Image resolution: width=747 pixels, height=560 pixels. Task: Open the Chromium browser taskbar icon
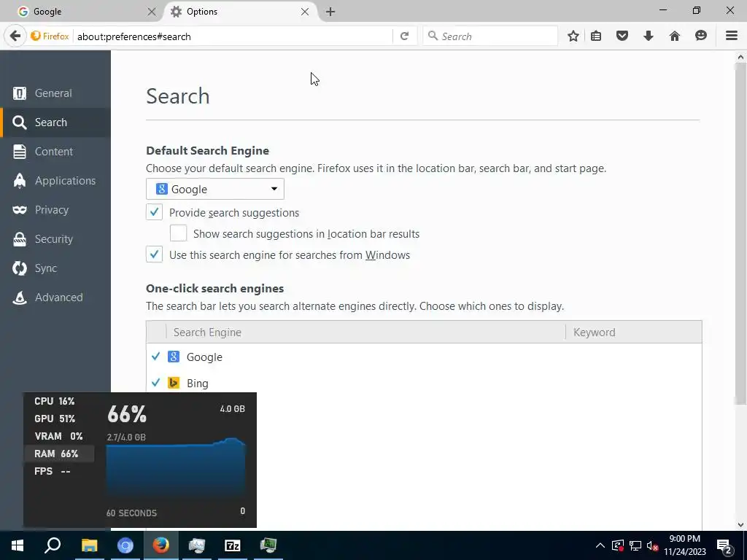[x=125, y=545]
